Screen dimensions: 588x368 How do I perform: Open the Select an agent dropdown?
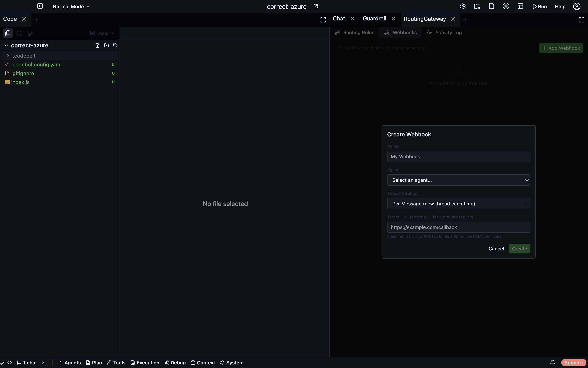tap(459, 180)
